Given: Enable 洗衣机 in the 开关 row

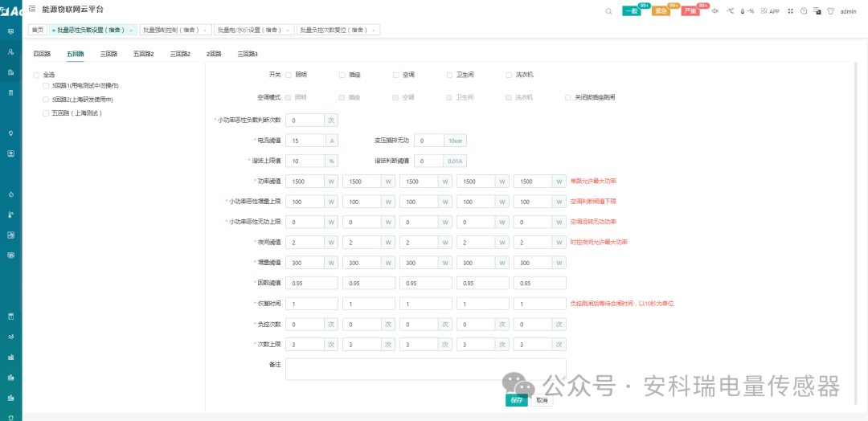Looking at the screenshot, I should coord(509,75).
